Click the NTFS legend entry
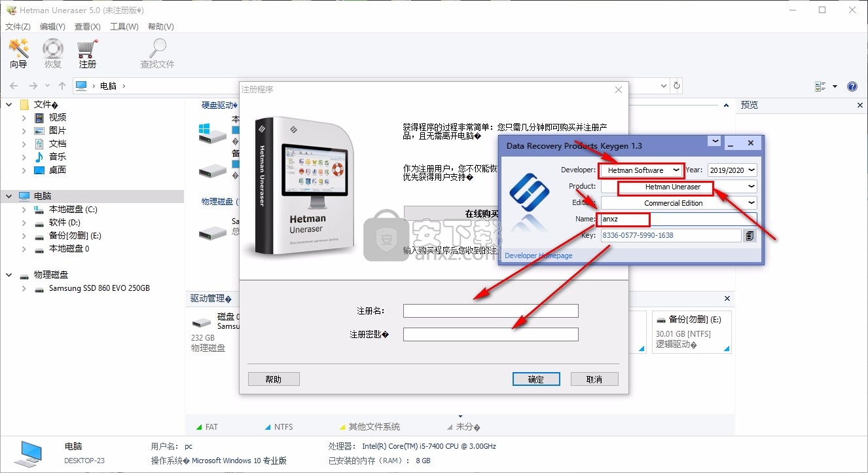The image size is (868, 473). click(x=278, y=426)
